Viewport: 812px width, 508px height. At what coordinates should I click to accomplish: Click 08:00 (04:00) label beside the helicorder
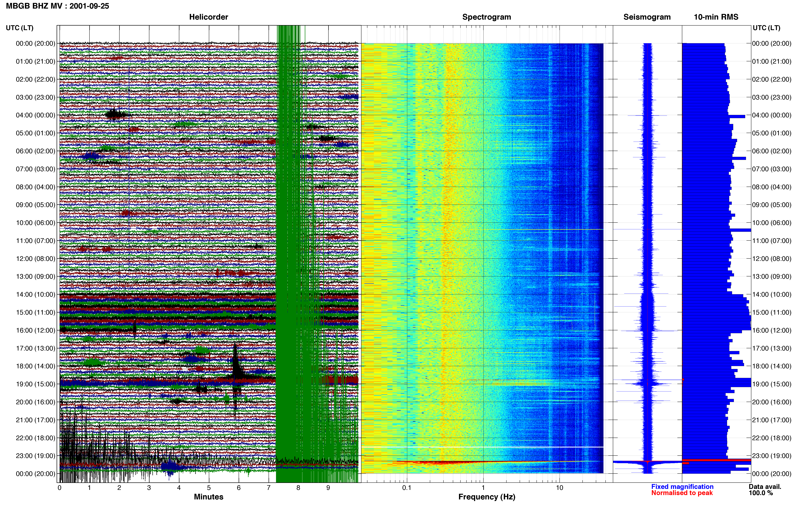click(36, 187)
